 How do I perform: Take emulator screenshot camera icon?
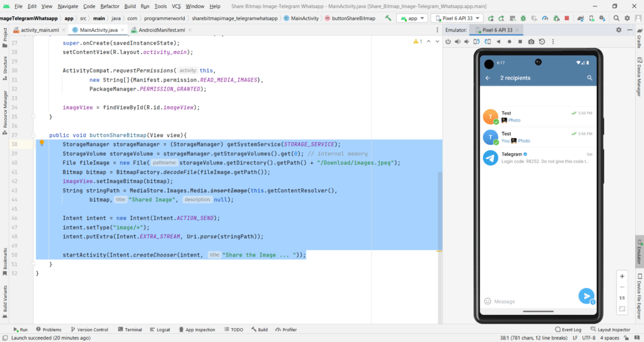(x=531, y=41)
